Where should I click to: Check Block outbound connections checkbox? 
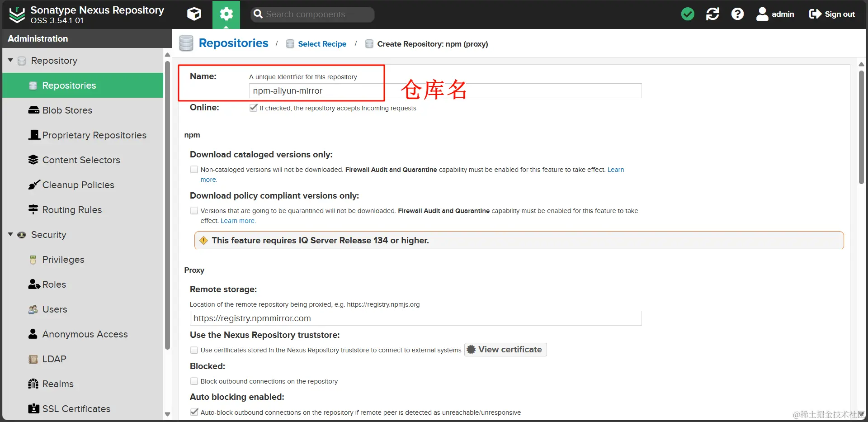point(194,381)
